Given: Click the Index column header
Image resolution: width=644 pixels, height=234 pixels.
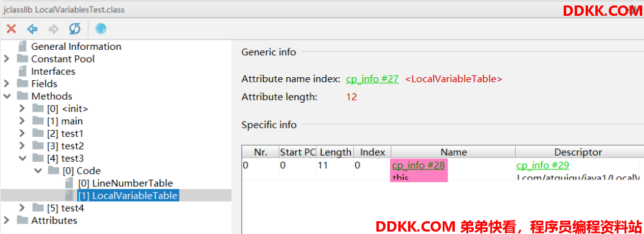Looking at the screenshot, I should click(x=373, y=153).
